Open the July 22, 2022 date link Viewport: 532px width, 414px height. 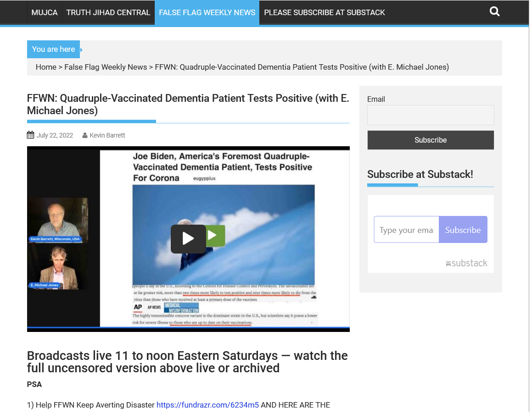click(55, 136)
